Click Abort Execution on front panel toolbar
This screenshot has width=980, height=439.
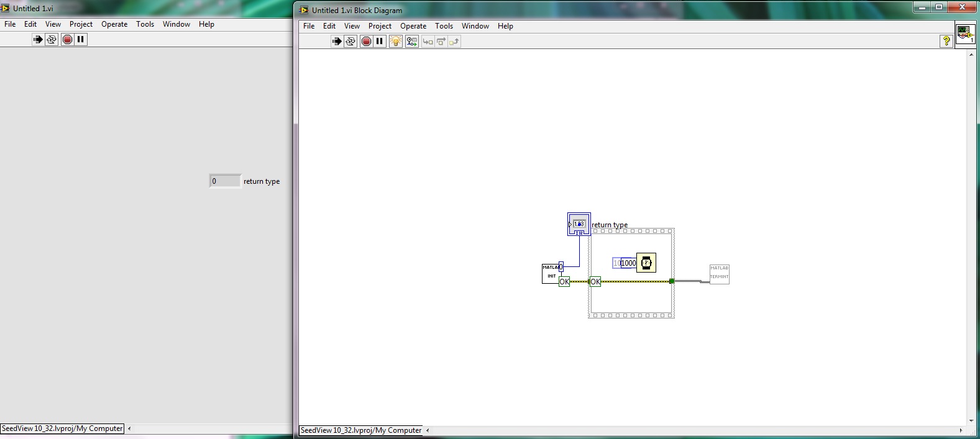[x=67, y=40]
